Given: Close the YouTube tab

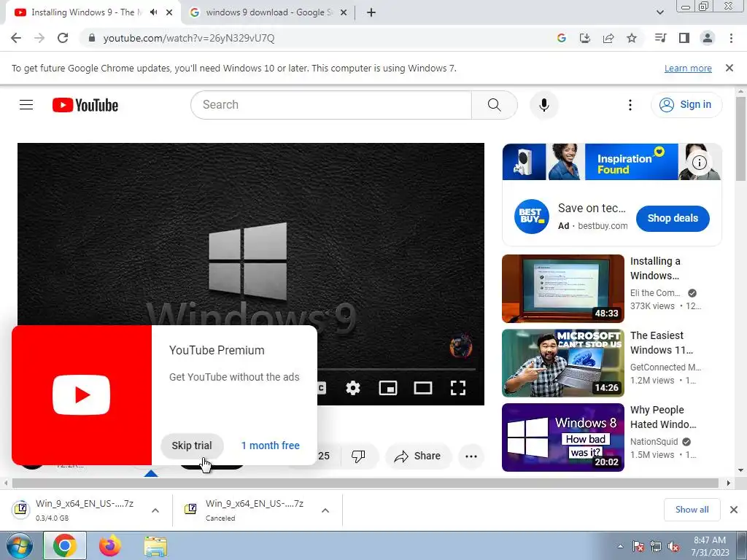Looking at the screenshot, I should pyautogui.click(x=169, y=12).
